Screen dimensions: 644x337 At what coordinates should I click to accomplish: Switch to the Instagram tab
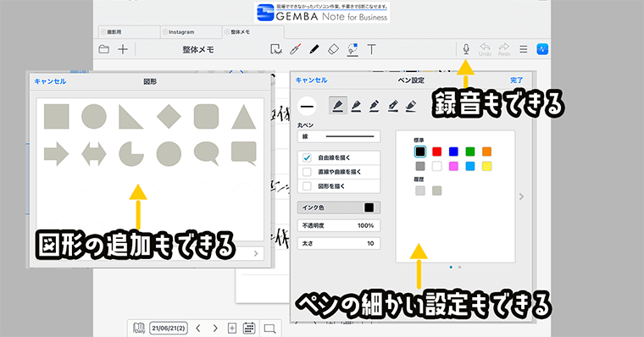pos(192,31)
